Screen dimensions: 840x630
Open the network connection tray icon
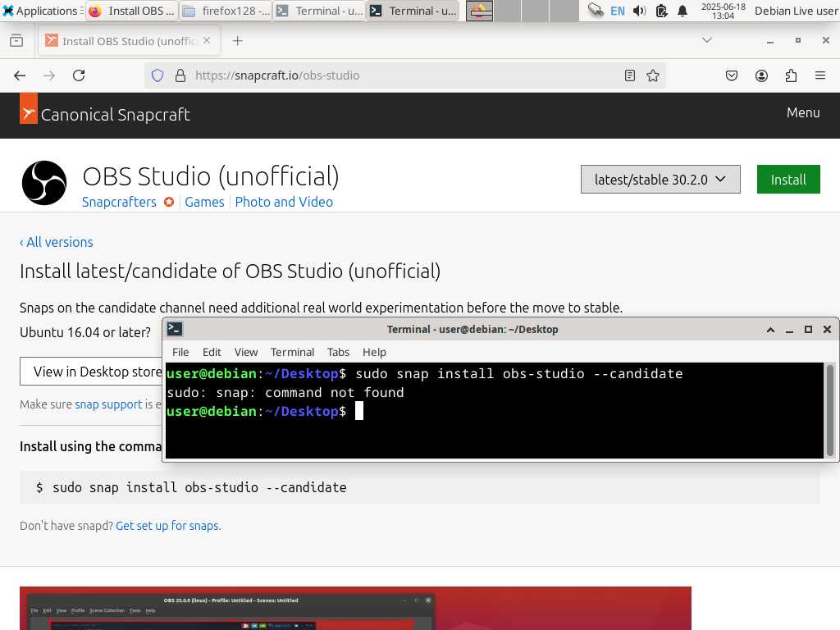[x=596, y=11]
